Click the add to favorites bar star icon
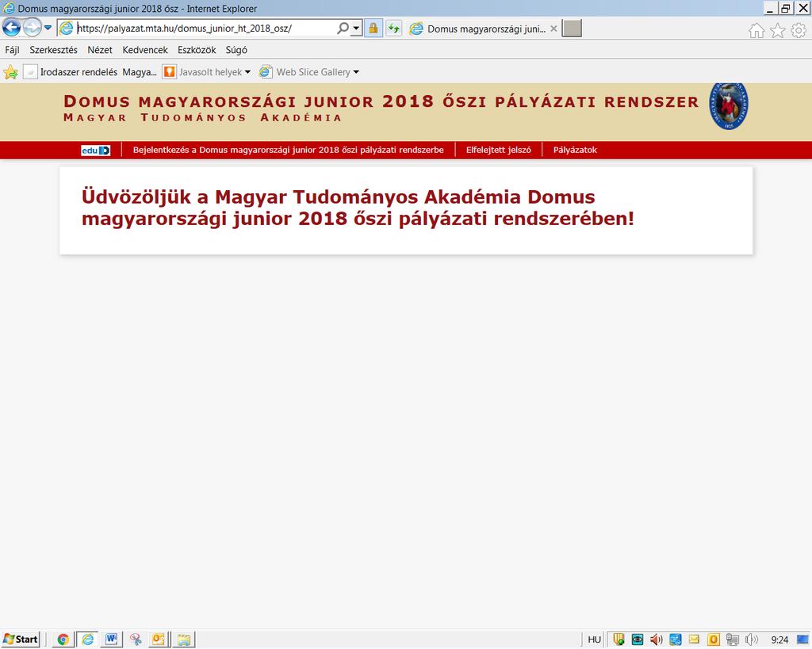812x649 pixels. 10,72
